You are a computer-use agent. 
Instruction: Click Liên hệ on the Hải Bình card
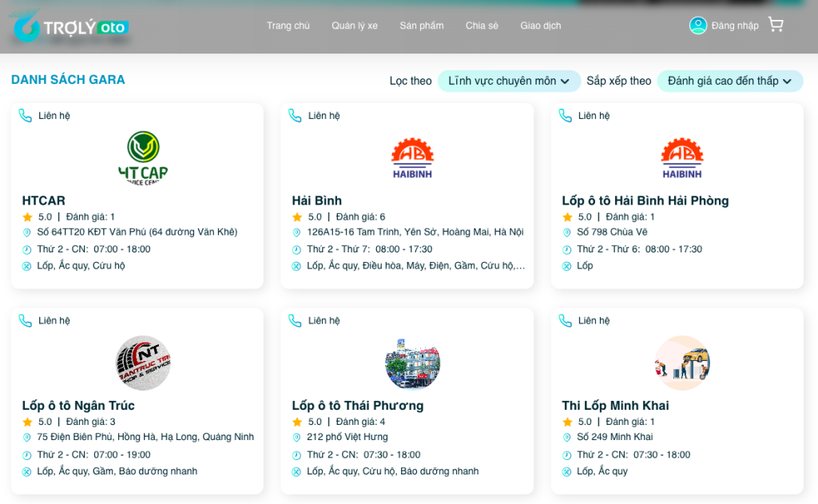[324, 116]
